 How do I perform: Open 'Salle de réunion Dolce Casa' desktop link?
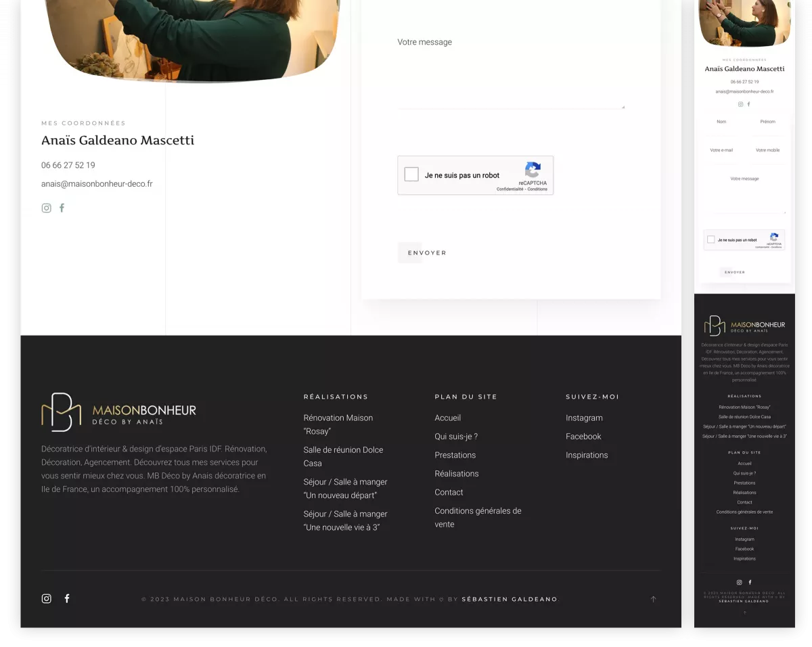pos(343,456)
